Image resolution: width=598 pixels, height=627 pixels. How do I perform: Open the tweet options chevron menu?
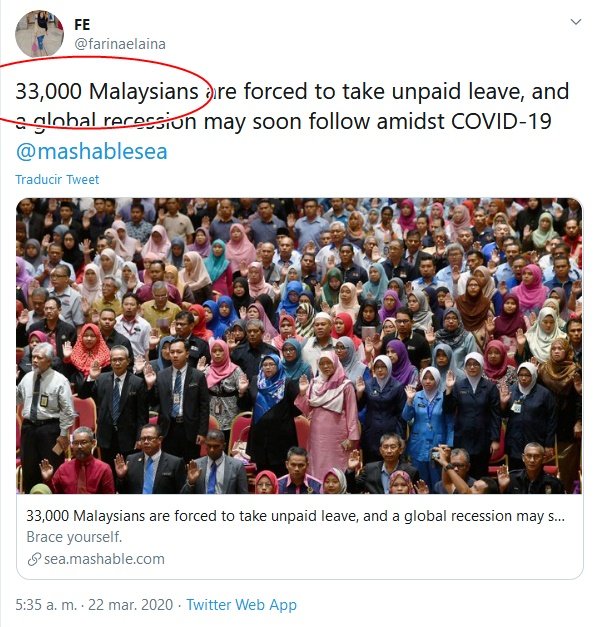(575, 22)
